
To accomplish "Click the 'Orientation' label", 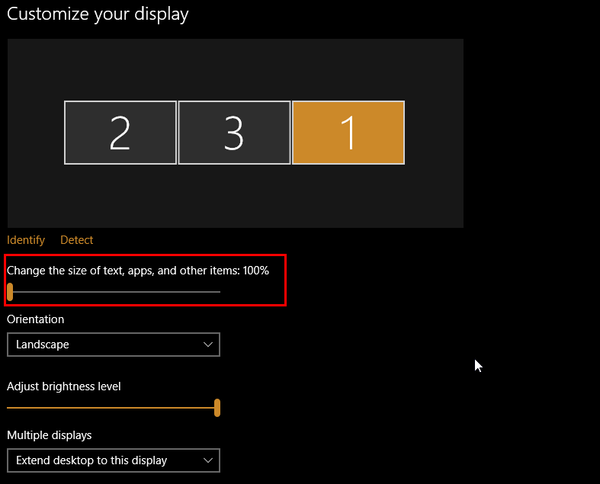I will (x=35, y=319).
